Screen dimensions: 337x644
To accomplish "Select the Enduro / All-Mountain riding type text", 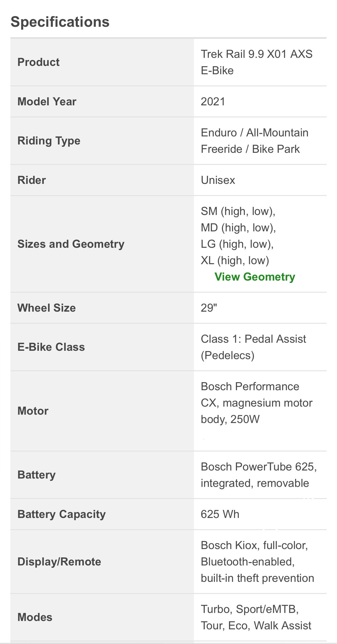I will (x=254, y=133).
